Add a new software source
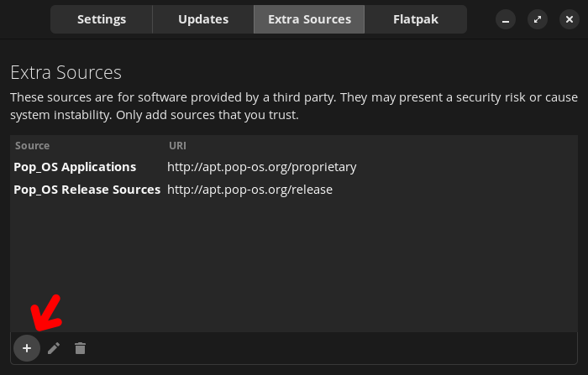Viewport: 588px width, 375px height. pos(27,347)
